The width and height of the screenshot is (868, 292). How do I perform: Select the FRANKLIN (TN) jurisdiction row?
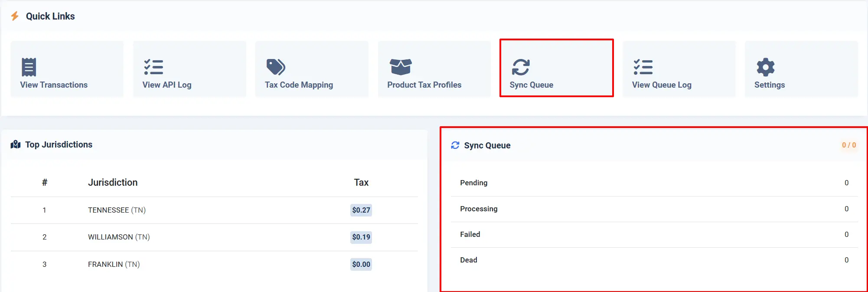coord(214,264)
